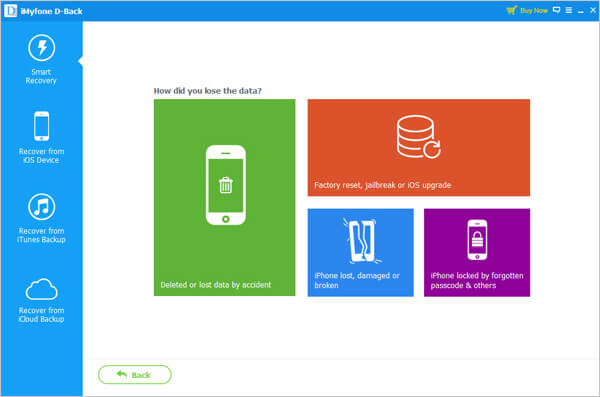Click the shopping cart icon
The image size is (600, 397).
pos(512,10)
